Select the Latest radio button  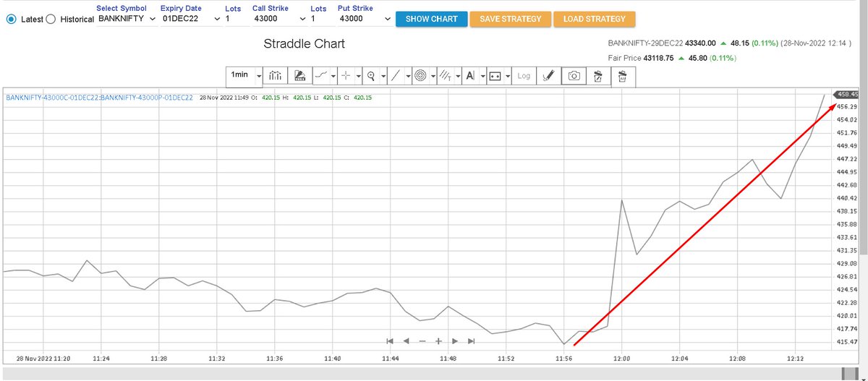click(x=11, y=20)
